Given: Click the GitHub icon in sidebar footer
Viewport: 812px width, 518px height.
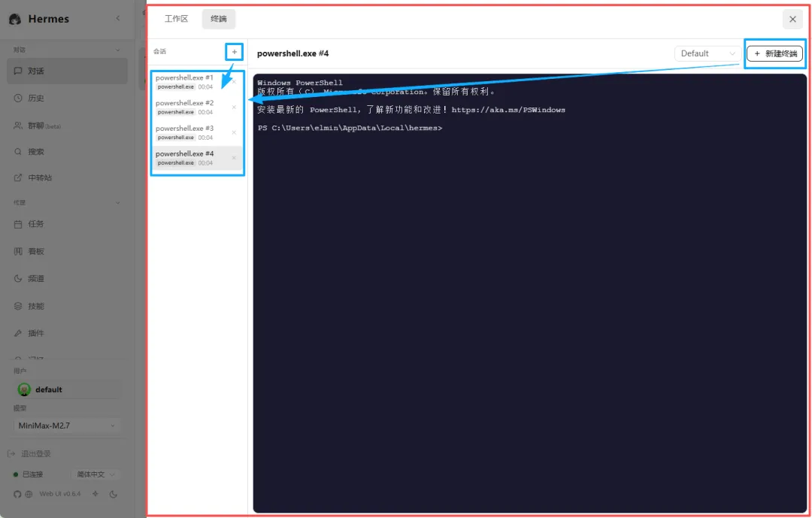Looking at the screenshot, I should tap(17, 494).
